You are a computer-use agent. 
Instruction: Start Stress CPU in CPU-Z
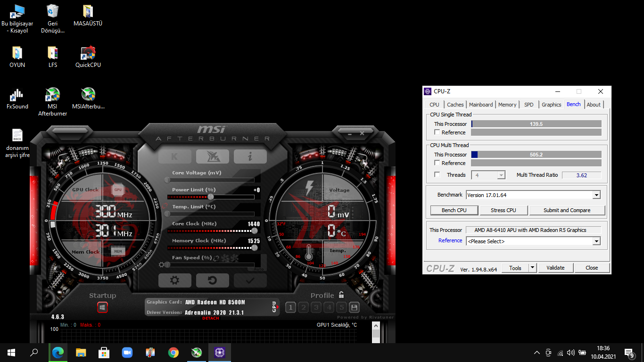(x=504, y=210)
